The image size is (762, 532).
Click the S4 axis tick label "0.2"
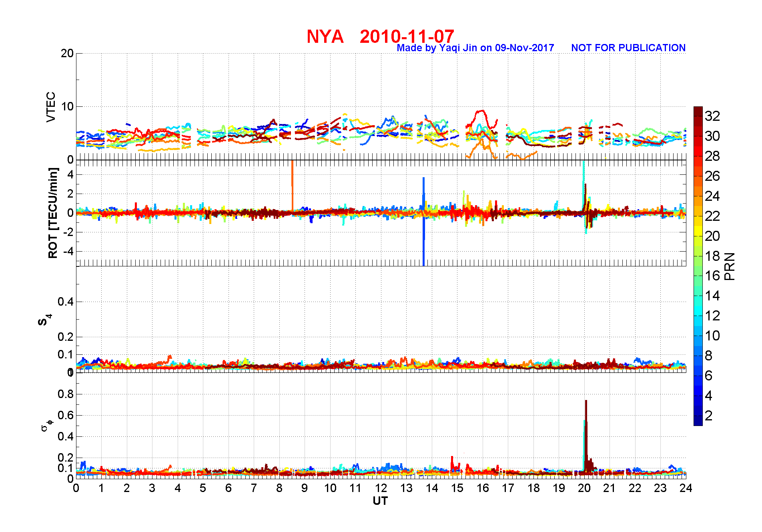tap(66, 337)
